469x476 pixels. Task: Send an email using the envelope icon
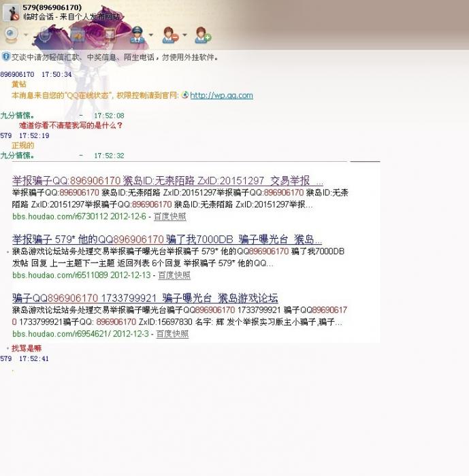(110, 35)
